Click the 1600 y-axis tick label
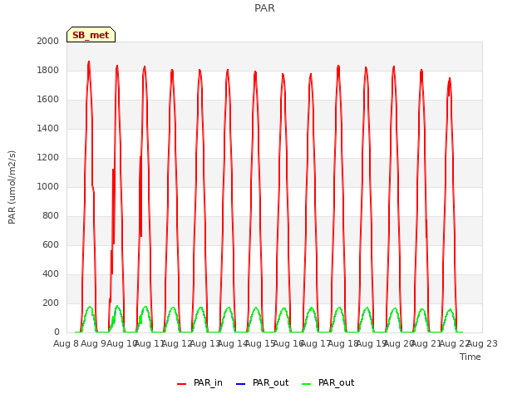This screenshot has height=399, width=532. (48, 100)
